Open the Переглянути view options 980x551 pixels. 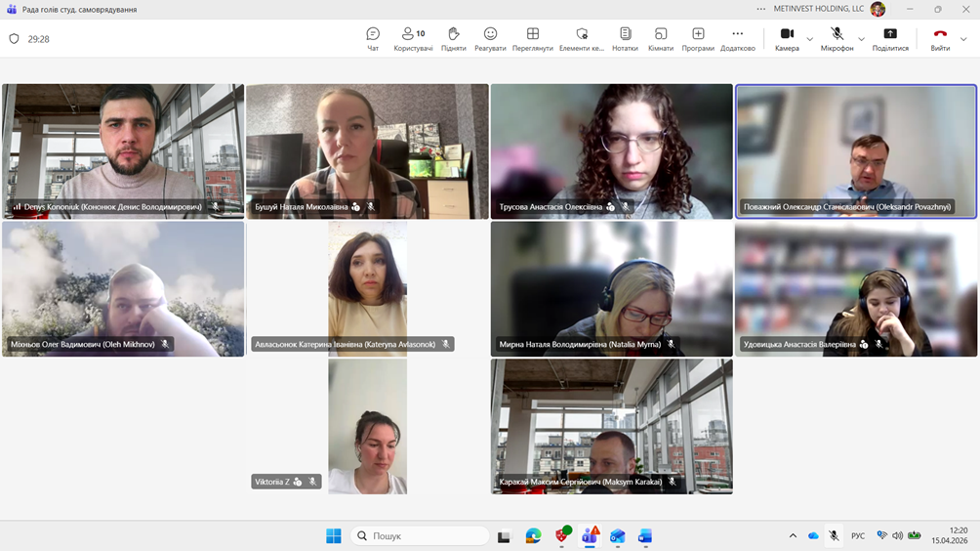click(x=532, y=38)
